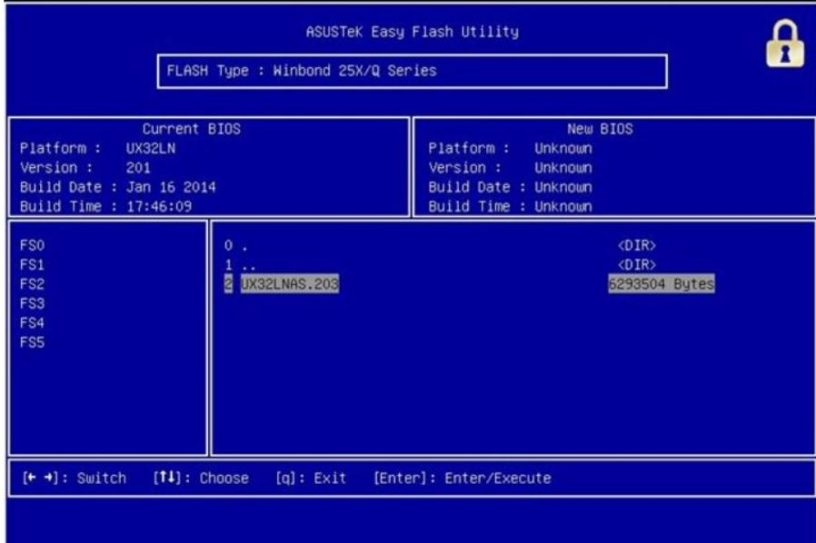Click the ASUSTeK Easy Flash Utility title
This screenshot has height=543, width=816.
tap(412, 32)
